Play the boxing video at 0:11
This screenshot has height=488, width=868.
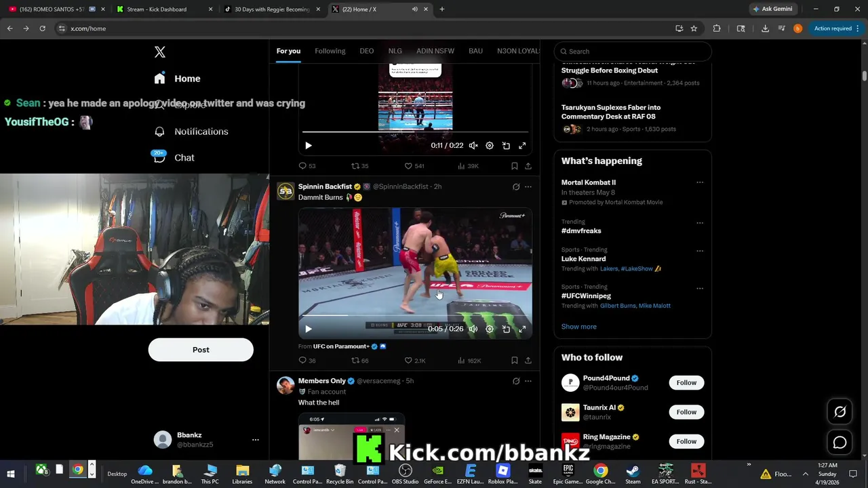tap(308, 146)
